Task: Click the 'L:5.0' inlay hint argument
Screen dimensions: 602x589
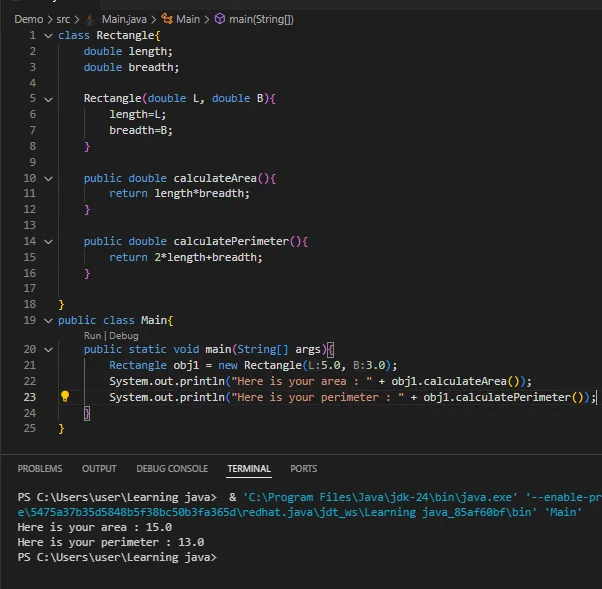Action: coord(324,365)
